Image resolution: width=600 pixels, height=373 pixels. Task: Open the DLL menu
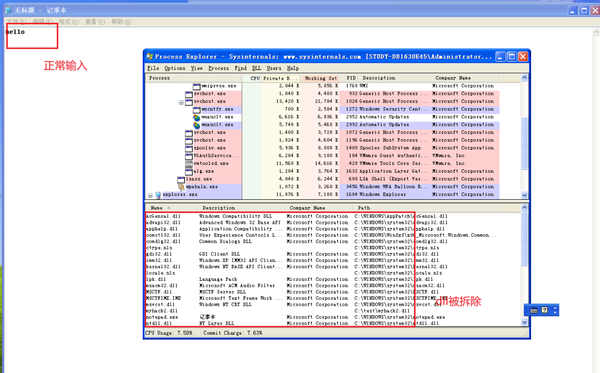pyautogui.click(x=256, y=68)
